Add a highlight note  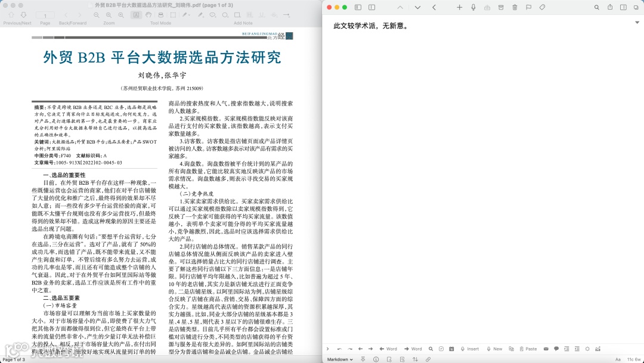pos(250,15)
